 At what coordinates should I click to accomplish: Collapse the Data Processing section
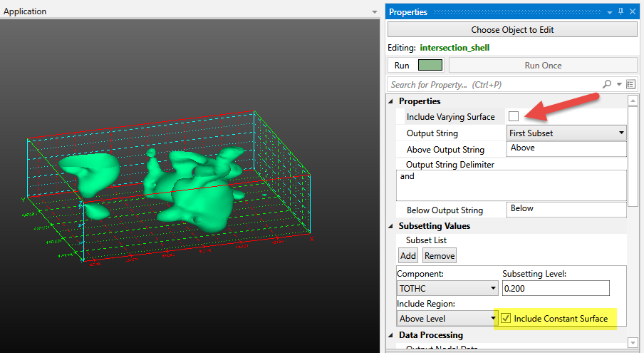[x=391, y=335]
